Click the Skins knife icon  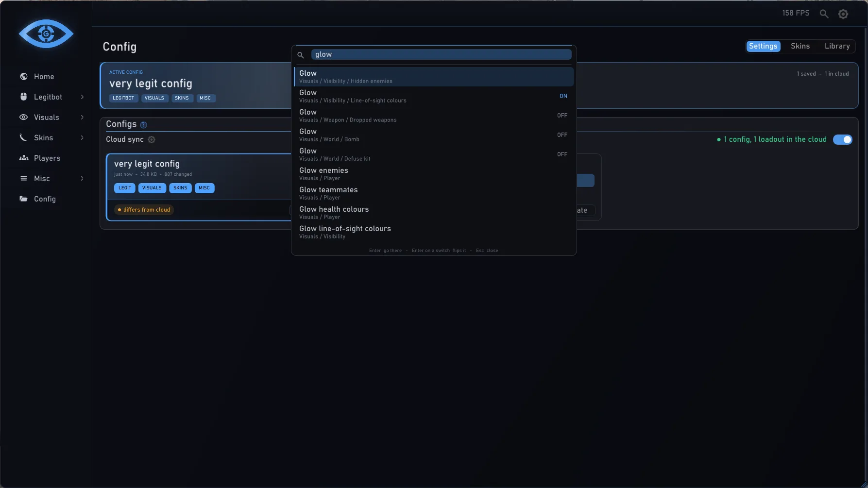pyautogui.click(x=23, y=137)
